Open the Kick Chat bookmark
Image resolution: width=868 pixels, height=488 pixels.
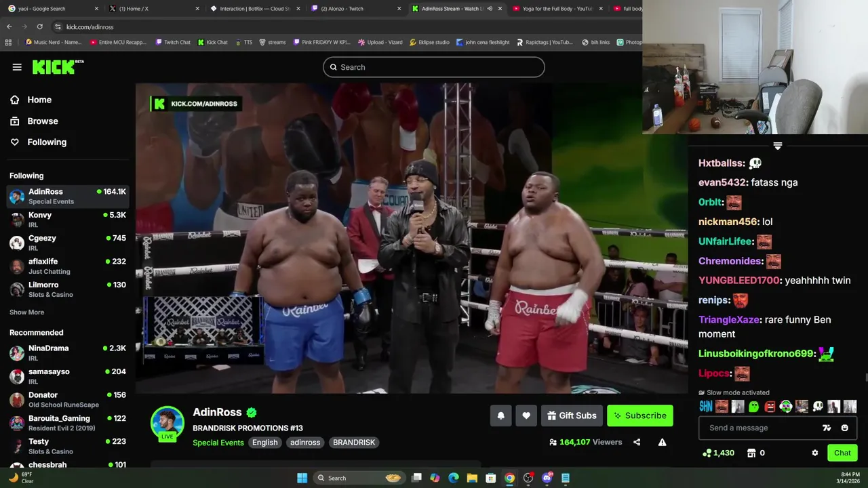(x=213, y=42)
